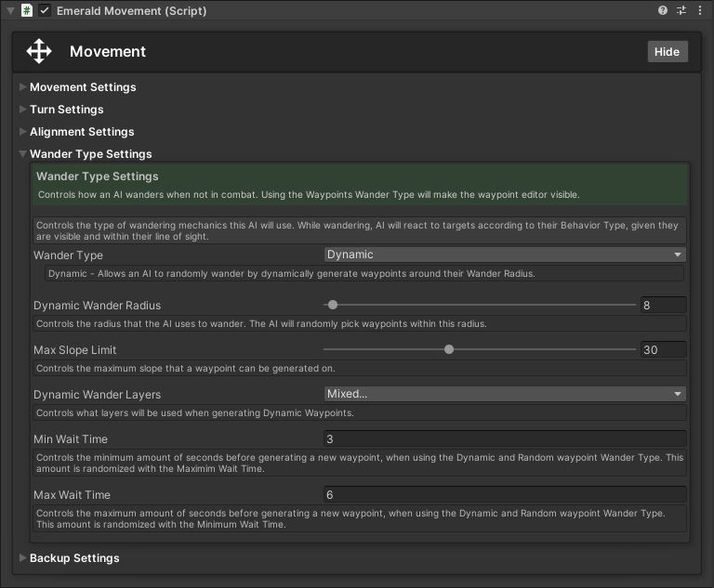Click the Dynamic Wander Radius value field
The image size is (714, 588).
click(x=663, y=305)
